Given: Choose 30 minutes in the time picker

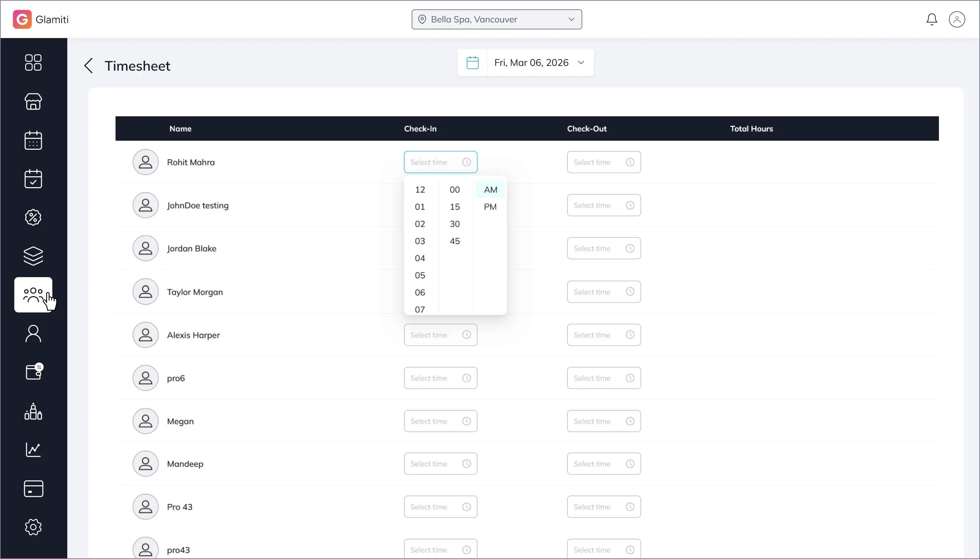Looking at the screenshot, I should pos(454,224).
